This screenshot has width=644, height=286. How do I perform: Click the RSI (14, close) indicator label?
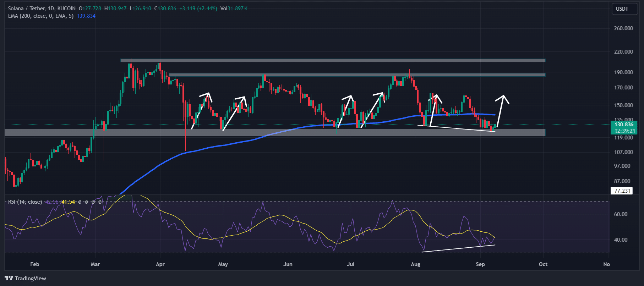pos(25,202)
